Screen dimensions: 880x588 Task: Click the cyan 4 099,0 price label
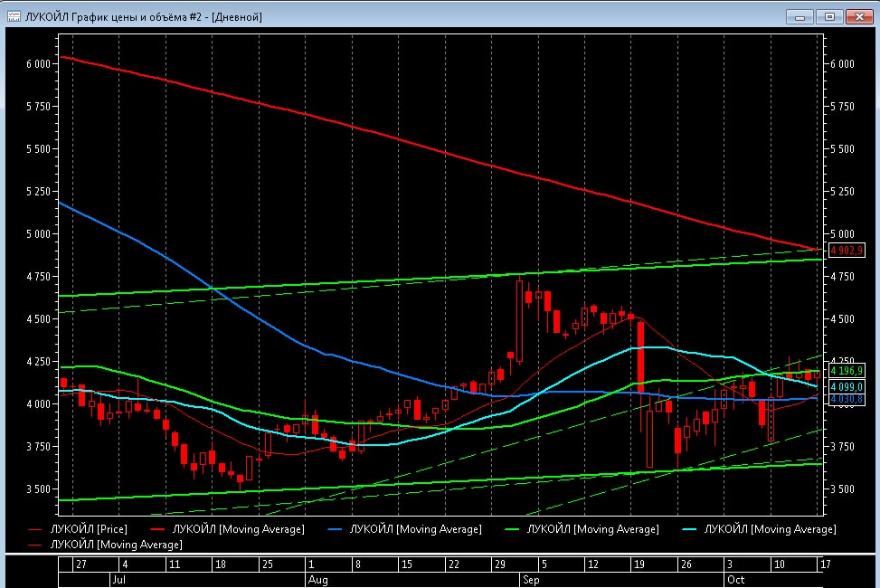click(847, 386)
